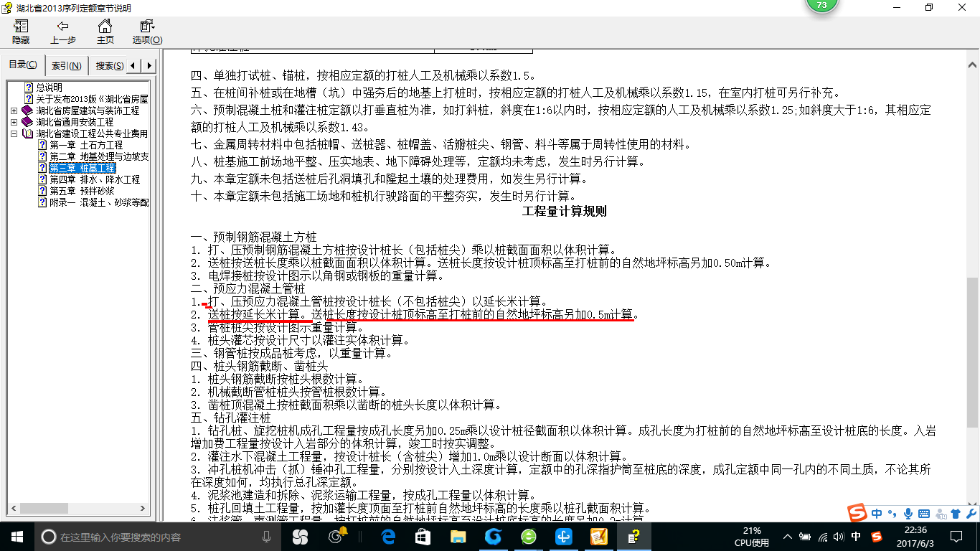980x551 pixels.
Task: Expand 湖北省房屋建筑与装饰工程 book node
Action: pos(14,111)
